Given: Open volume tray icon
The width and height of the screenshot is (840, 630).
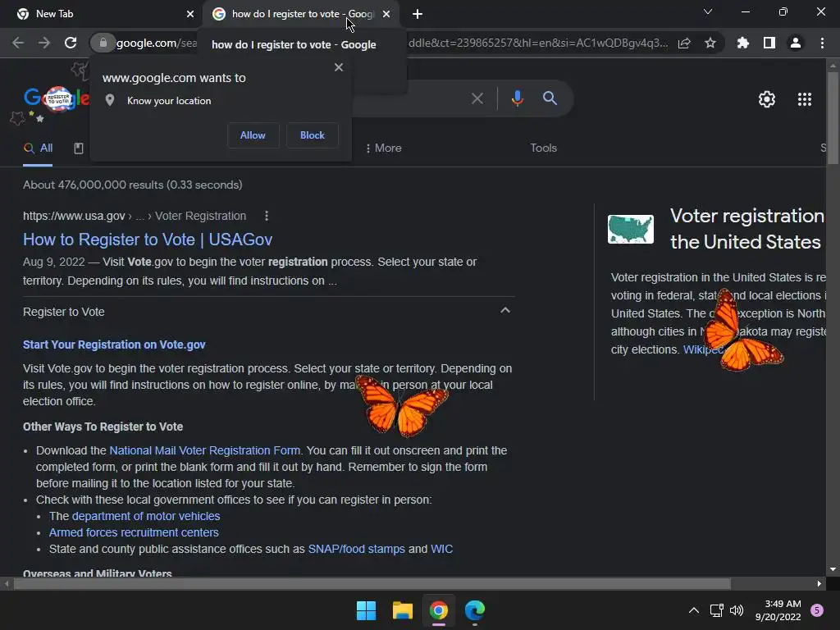Looking at the screenshot, I should pyautogui.click(x=737, y=610).
